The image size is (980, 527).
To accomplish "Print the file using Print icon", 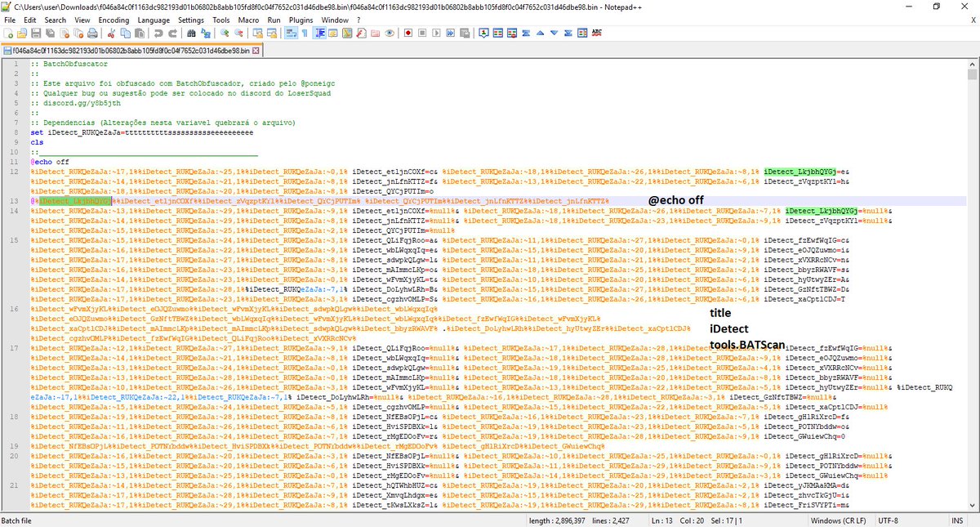I will pos(92,33).
